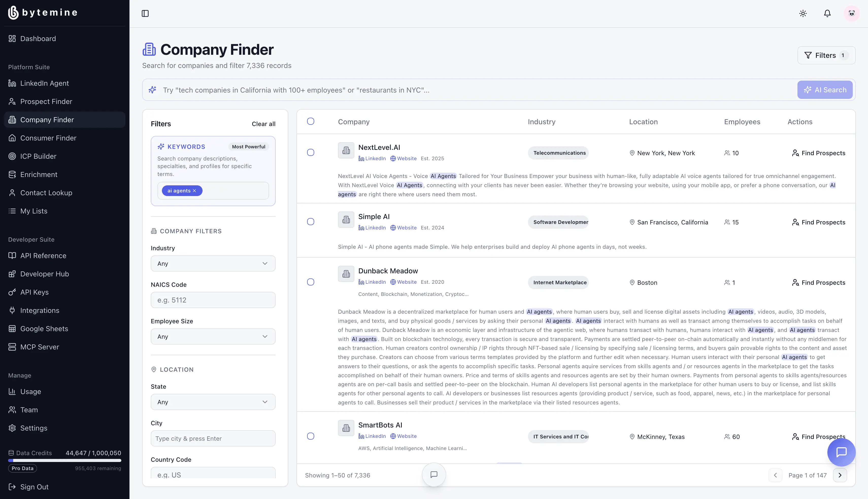Click Clear all filters
Screen dimensions: 868x499
coord(263,124)
